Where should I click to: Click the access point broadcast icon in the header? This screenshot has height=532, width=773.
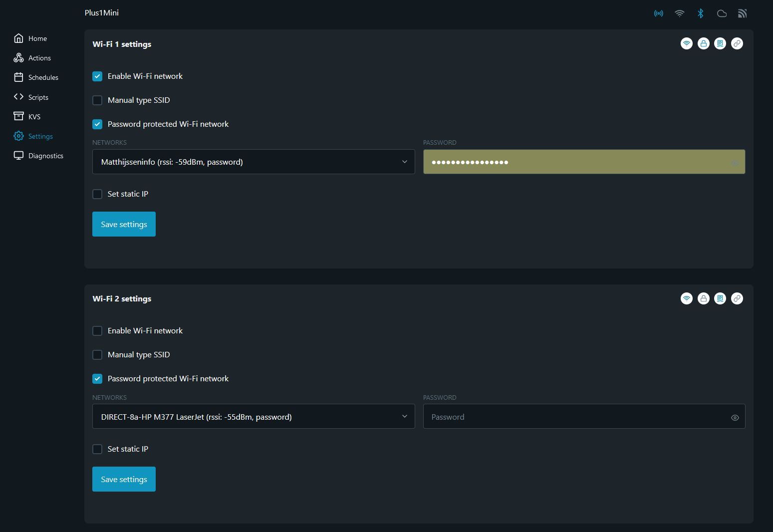tap(659, 13)
